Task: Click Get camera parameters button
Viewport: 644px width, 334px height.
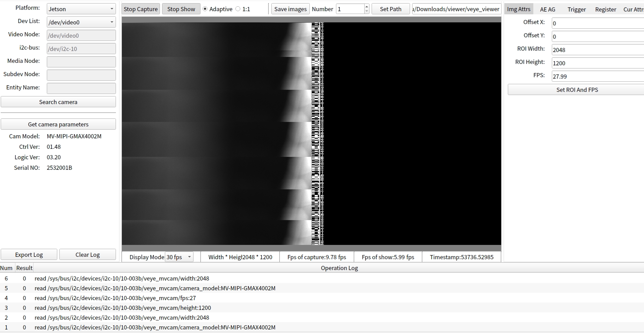Action: click(58, 124)
